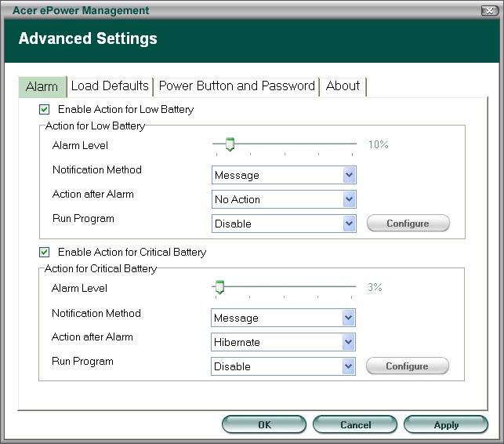Click Configure button for Critical Battery program
This screenshot has width=504, height=444.
click(x=408, y=366)
